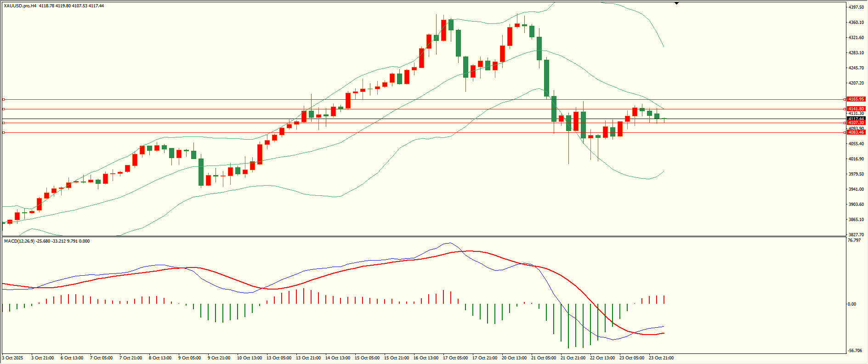
Task: Click the red 4141.80 price tag
Action: tap(856, 109)
